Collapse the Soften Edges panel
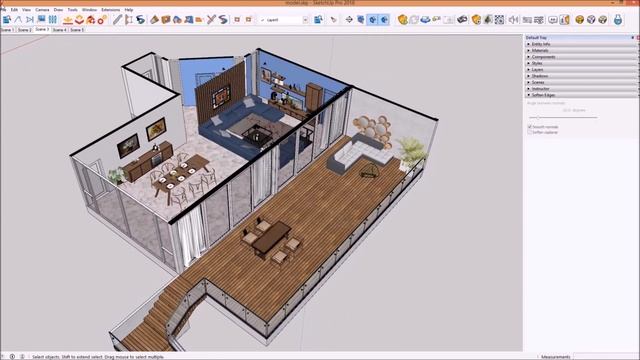This screenshot has width=640, height=360. point(581,95)
